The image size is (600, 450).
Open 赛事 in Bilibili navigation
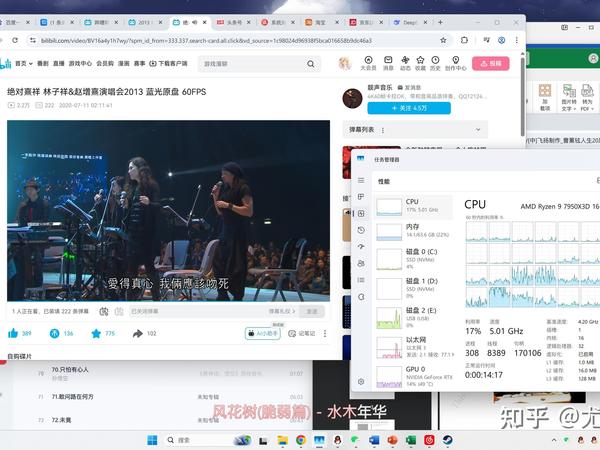[x=140, y=64]
